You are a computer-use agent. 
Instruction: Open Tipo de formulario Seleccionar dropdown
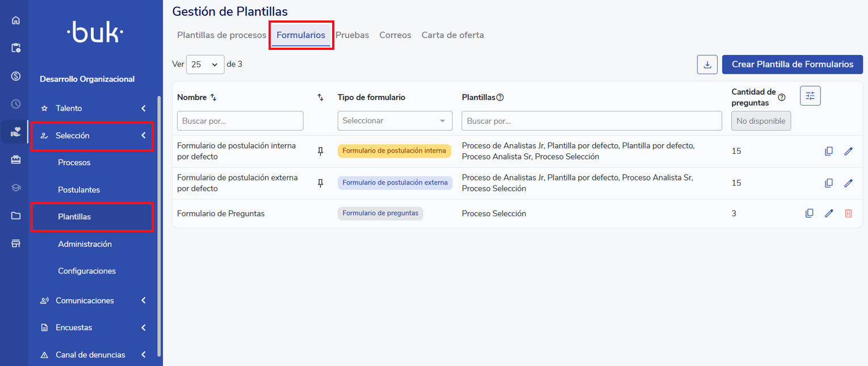pyautogui.click(x=395, y=121)
